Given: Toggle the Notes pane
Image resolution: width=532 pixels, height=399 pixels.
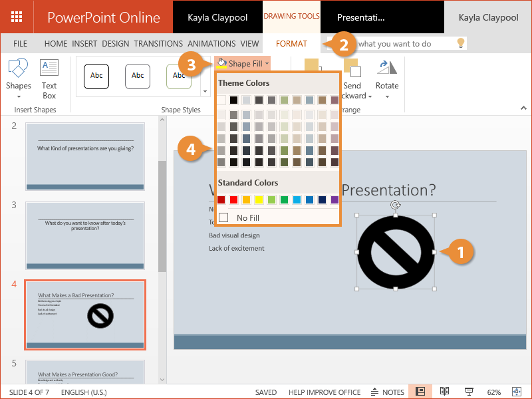Looking at the screenshot, I should tap(387, 392).
